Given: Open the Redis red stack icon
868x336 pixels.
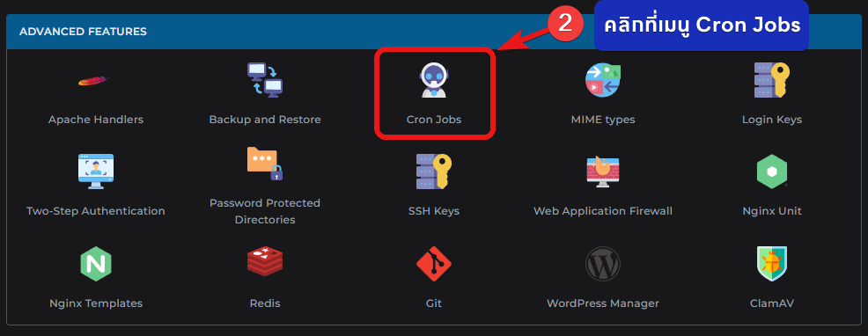Looking at the screenshot, I should [265, 262].
